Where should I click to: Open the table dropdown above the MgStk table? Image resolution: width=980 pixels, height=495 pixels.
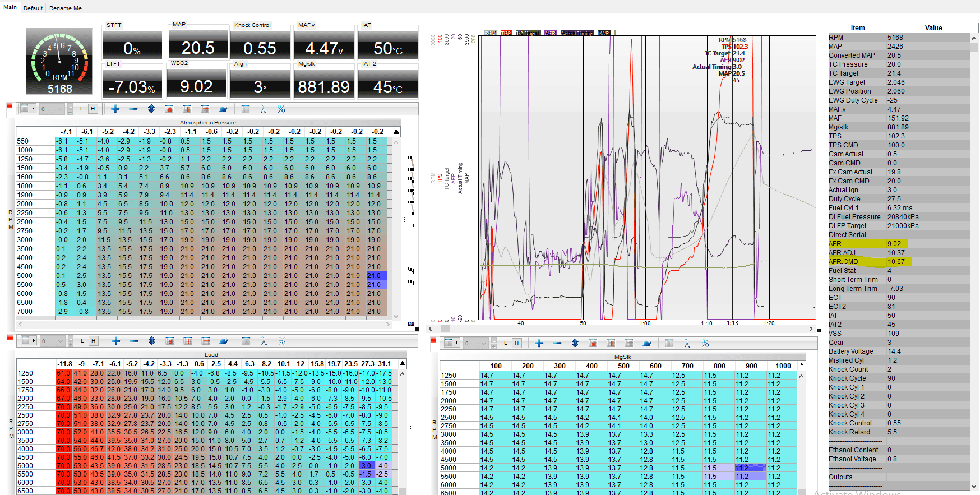tap(452, 343)
